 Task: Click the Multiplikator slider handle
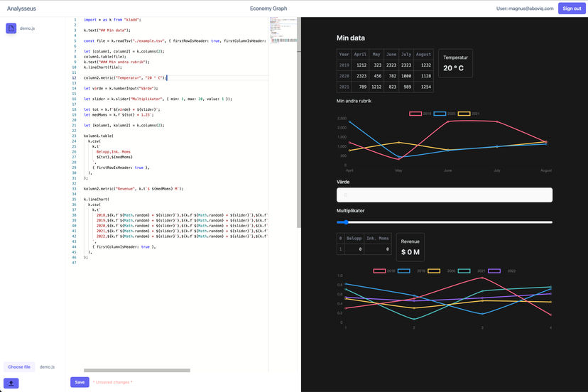pos(346,222)
